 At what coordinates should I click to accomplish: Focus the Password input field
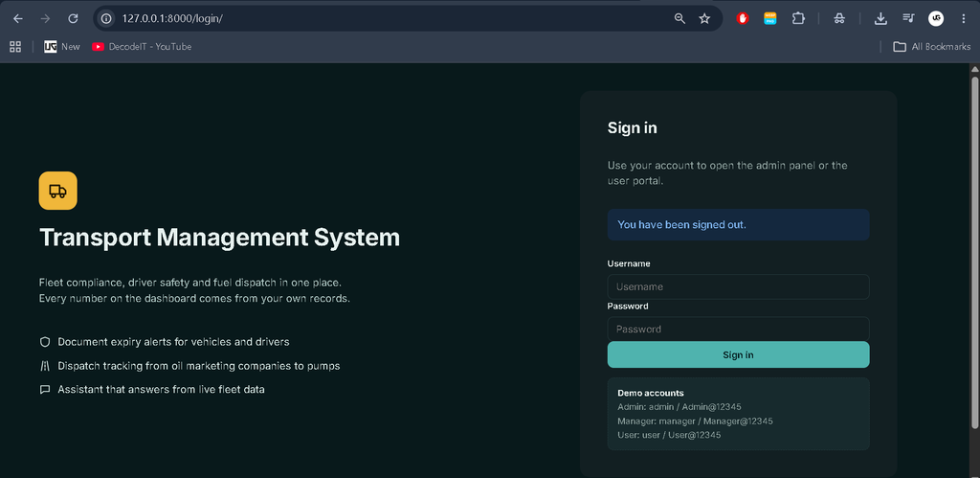[x=738, y=330]
